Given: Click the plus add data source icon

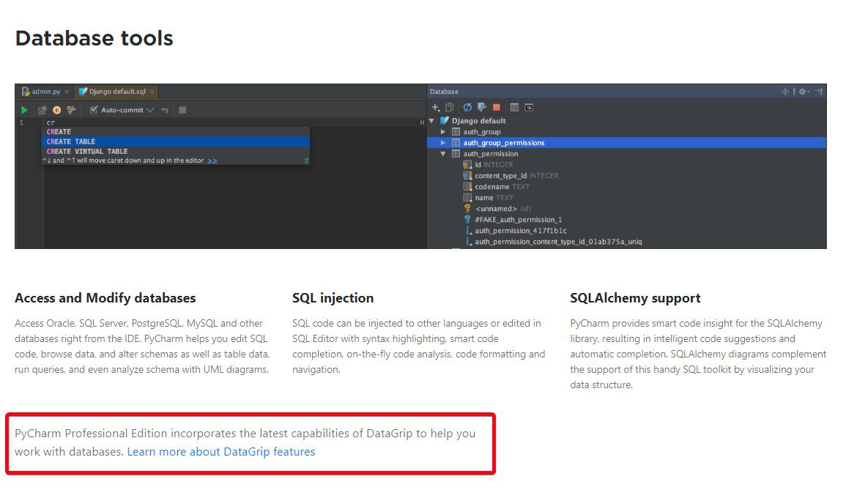Looking at the screenshot, I should coord(436,108).
